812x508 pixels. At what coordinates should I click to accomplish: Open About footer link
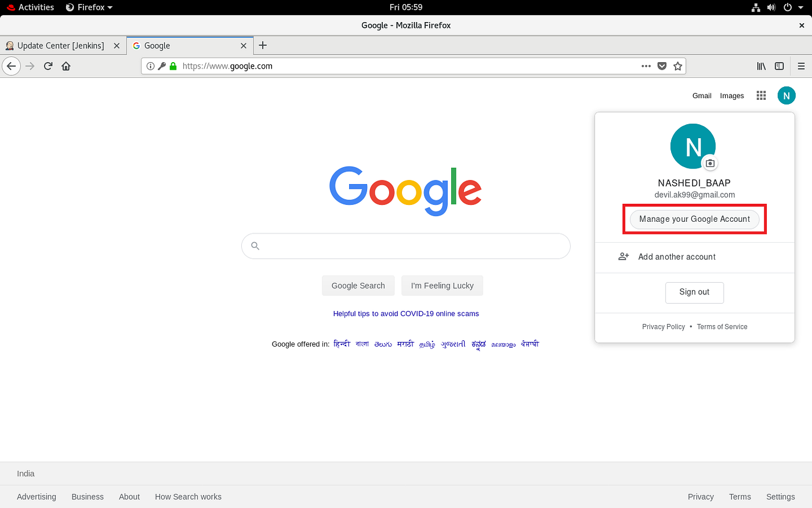129,497
